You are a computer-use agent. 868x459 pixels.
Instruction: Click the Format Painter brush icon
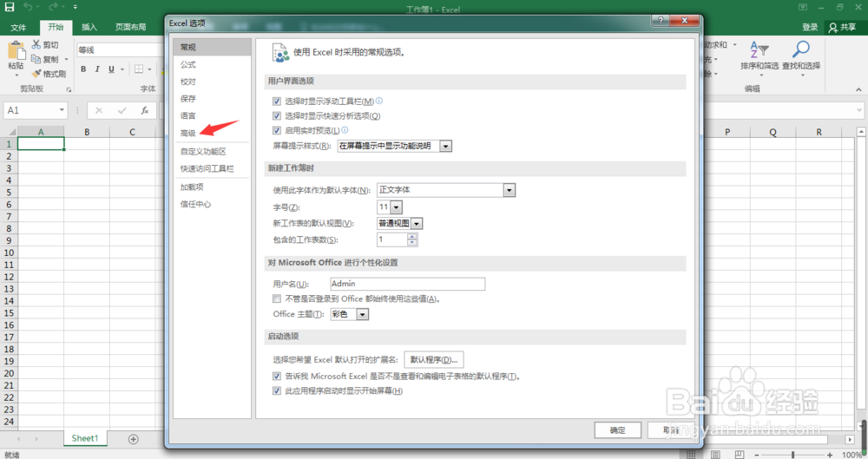pyautogui.click(x=36, y=73)
